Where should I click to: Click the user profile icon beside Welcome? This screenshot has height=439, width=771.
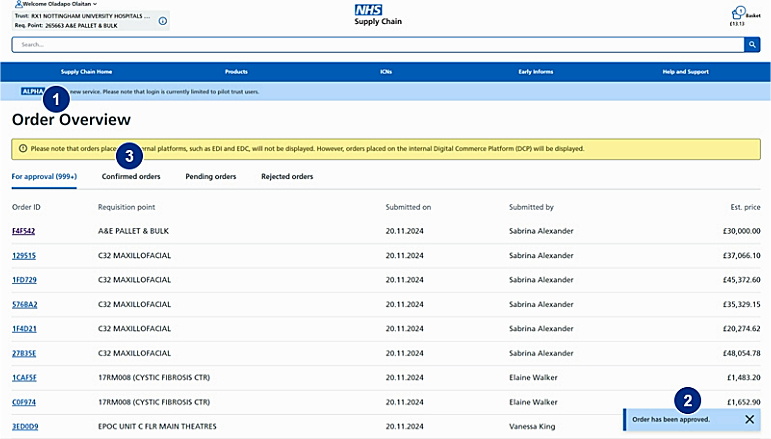point(19,4)
